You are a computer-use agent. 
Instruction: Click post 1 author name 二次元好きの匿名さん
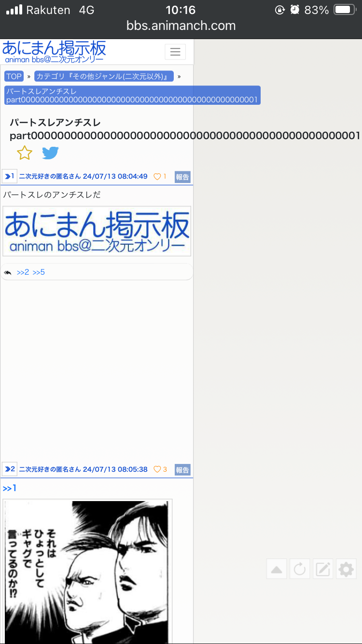(50, 177)
